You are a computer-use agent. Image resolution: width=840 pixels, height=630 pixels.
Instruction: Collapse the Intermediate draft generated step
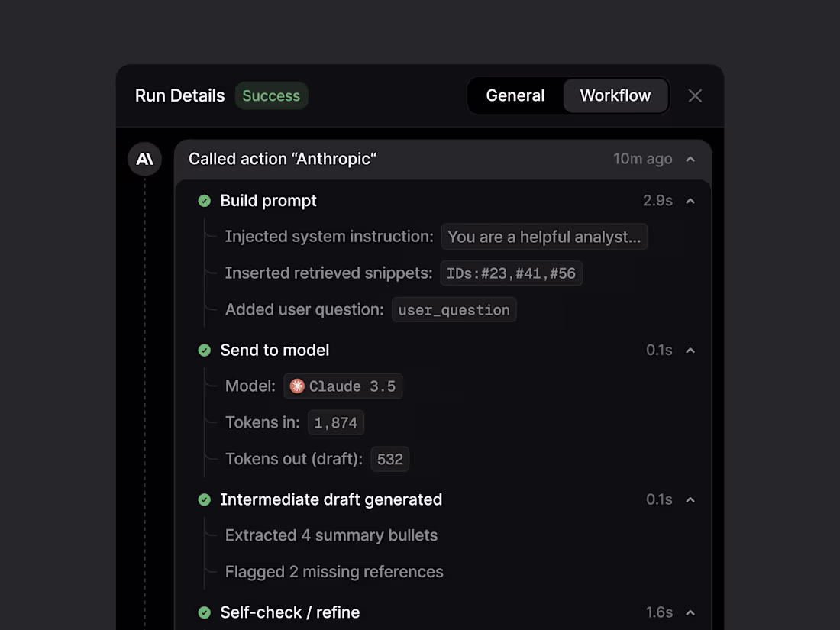(690, 499)
